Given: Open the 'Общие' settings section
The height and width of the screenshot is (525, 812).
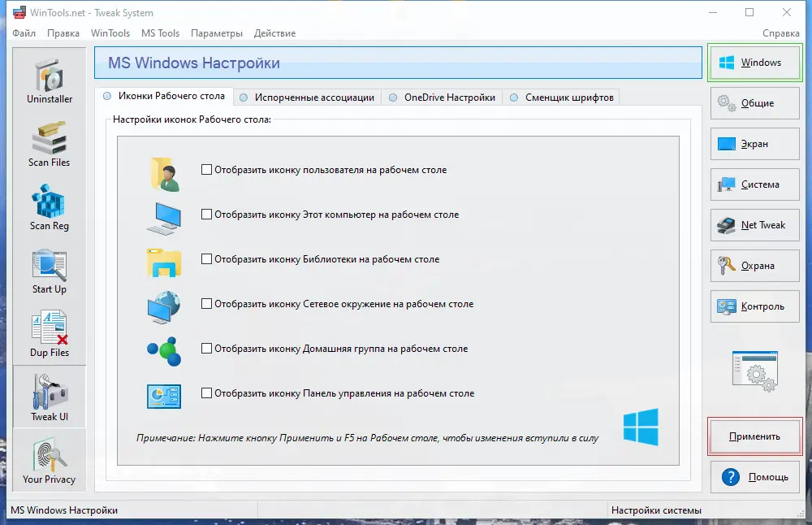Looking at the screenshot, I should point(755,103).
